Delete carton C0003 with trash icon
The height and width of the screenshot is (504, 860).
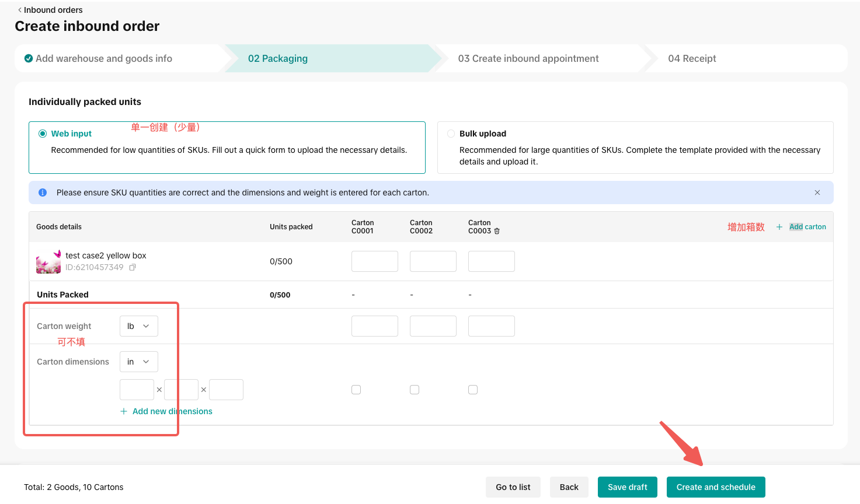tap(497, 231)
